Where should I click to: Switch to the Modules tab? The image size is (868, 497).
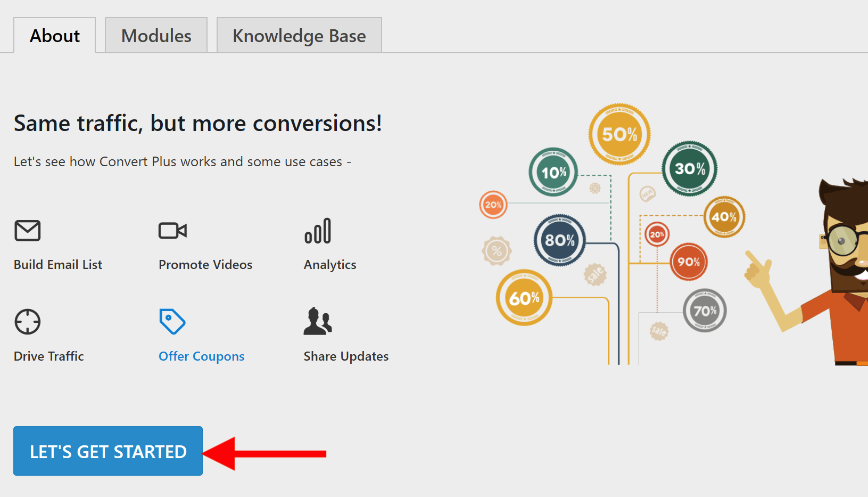click(x=156, y=35)
